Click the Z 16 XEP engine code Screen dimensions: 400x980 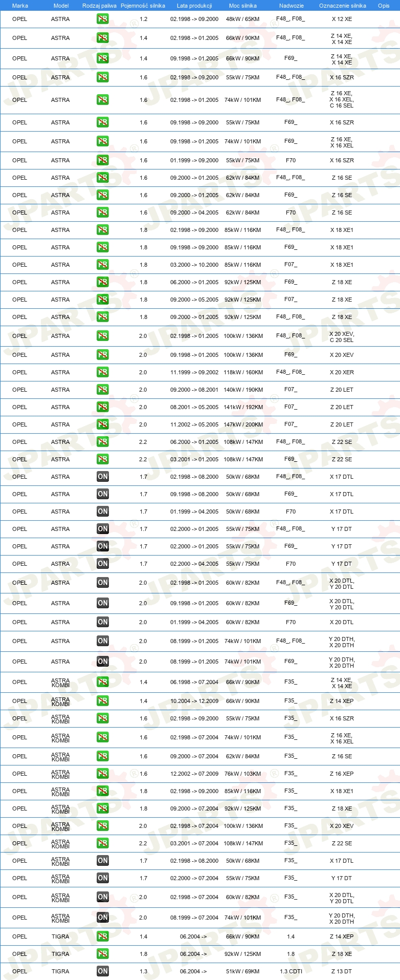pyautogui.click(x=342, y=774)
